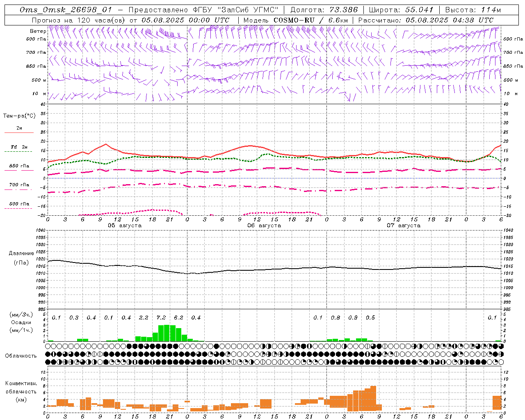Screen dimensions: 525x420
Task: Click the (гПа) unit label under Давление
Action: [21, 262]
